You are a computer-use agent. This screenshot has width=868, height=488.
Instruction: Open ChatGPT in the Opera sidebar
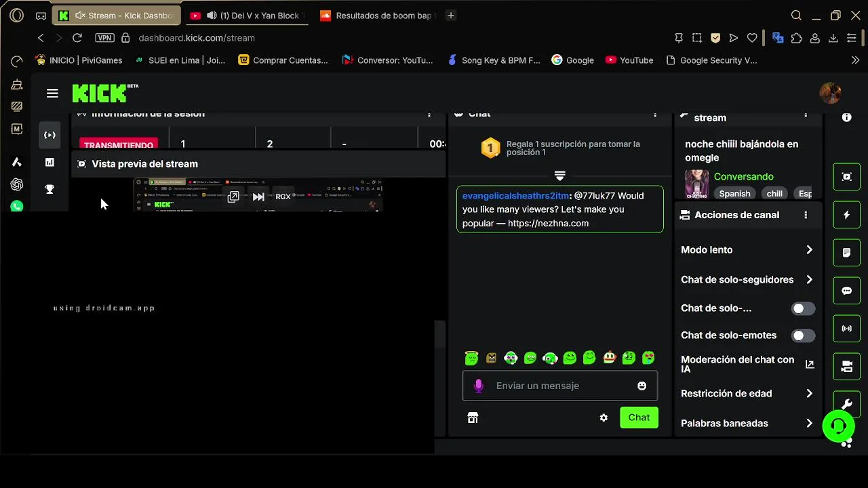click(x=17, y=184)
